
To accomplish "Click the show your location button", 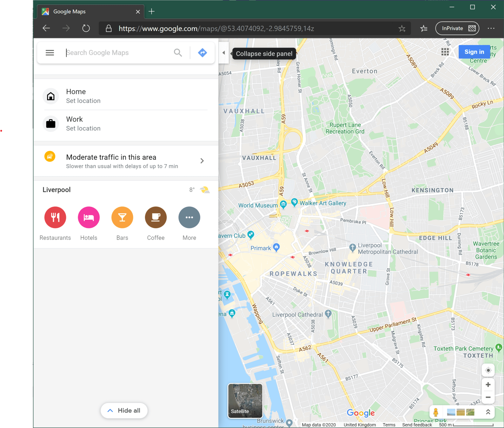I will coord(488,370).
